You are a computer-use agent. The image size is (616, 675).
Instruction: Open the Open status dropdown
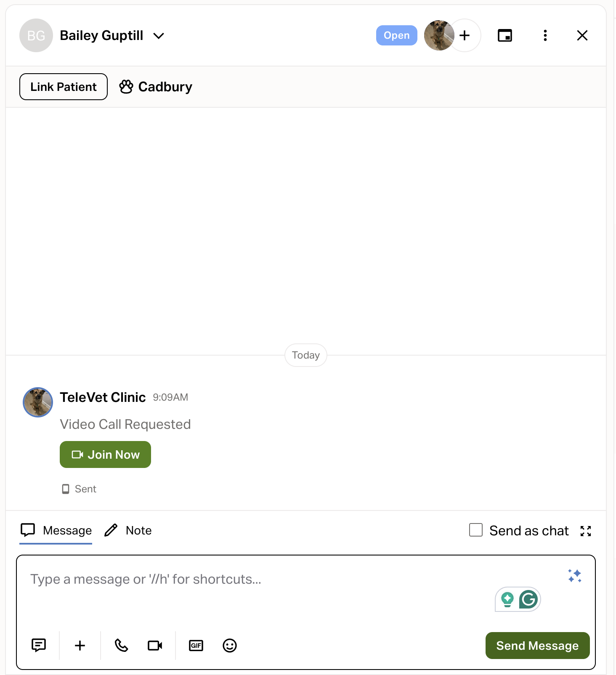[x=396, y=35]
